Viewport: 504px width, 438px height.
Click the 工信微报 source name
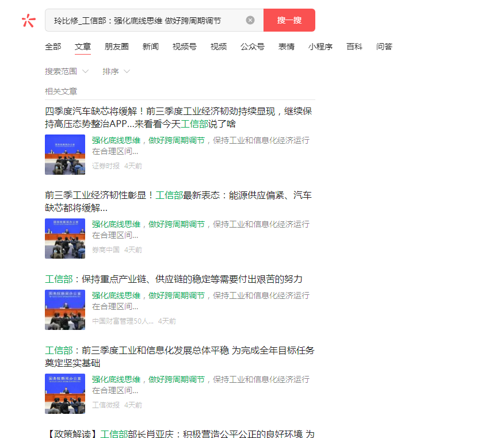tap(106, 405)
